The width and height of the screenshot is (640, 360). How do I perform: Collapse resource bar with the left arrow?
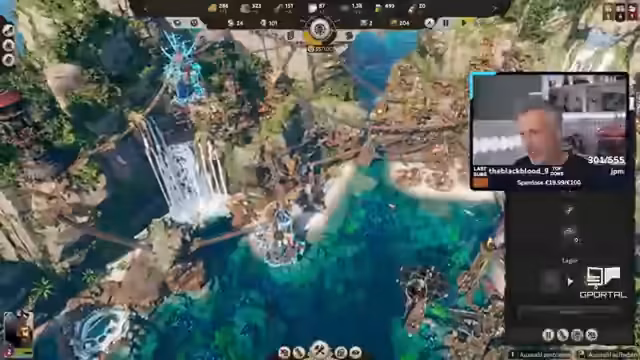click(x=144, y=9)
